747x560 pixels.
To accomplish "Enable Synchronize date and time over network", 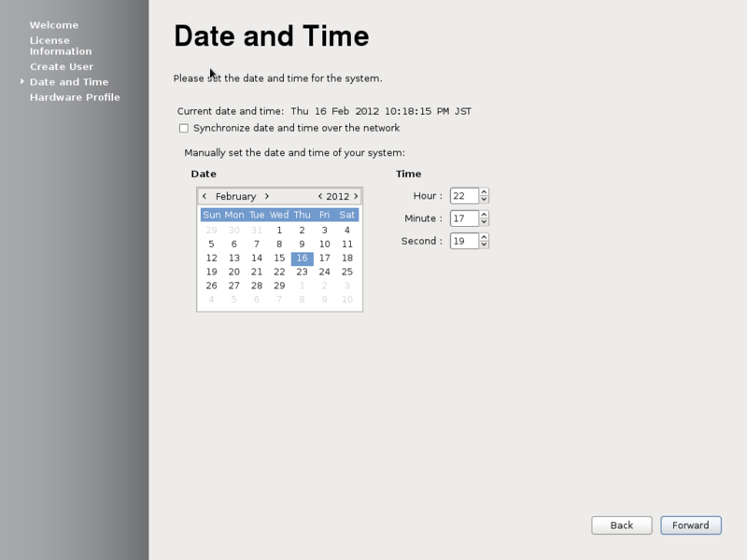I will 184,128.
